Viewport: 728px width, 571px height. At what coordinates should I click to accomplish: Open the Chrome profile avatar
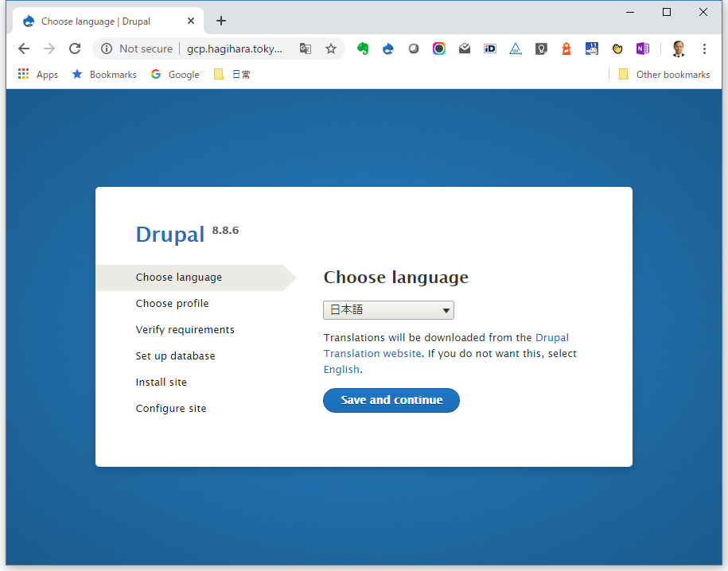click(x=679, y=49)
